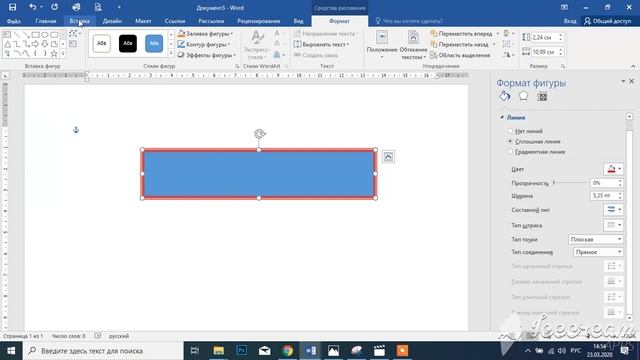640x360 pixels.
Task: Open Выровнять текст dropdown
Action: tap(322, 44)
